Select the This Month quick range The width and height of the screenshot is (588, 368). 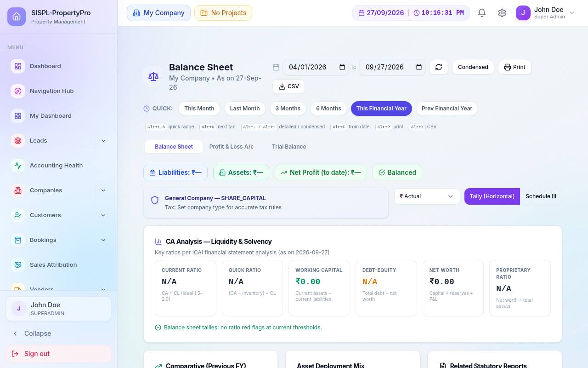click(x=199, y=109)
